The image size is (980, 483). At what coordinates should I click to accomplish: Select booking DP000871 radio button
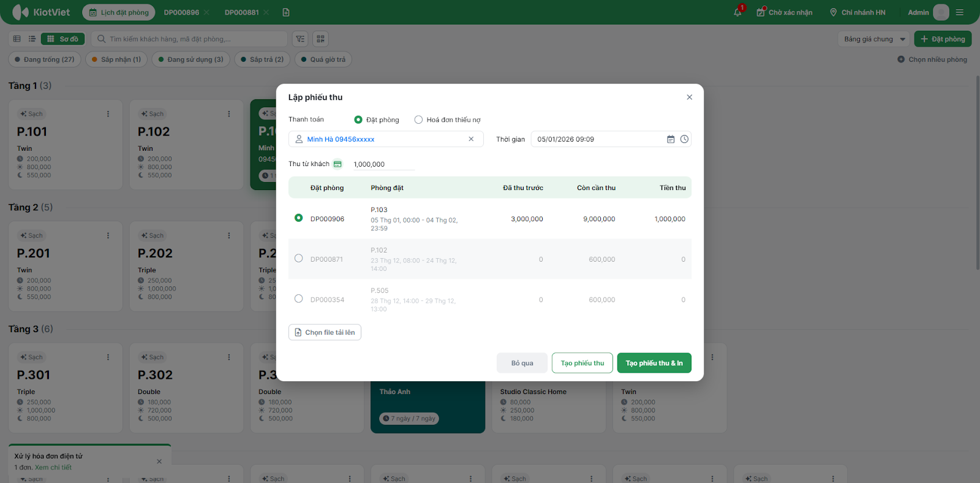pos(298,258)
